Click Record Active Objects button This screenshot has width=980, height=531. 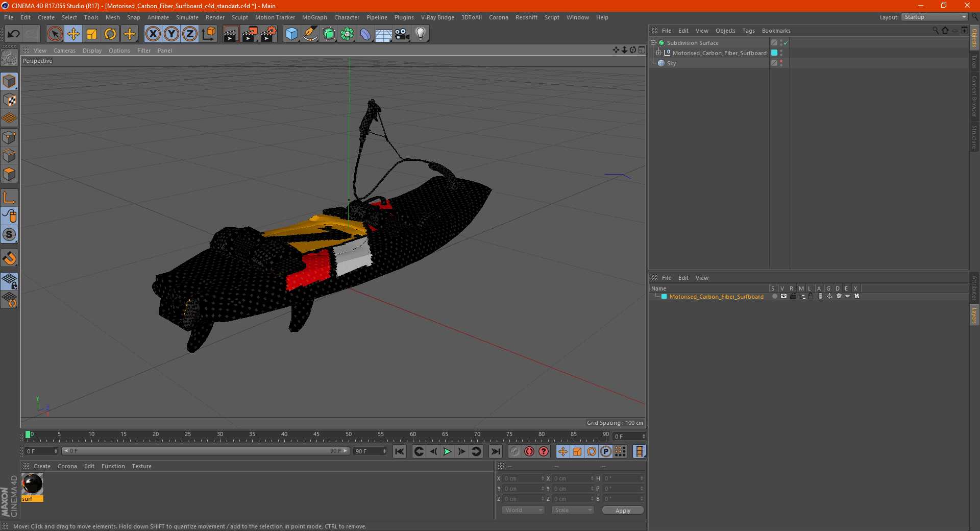pyautogui.click(x=514, y=451)
